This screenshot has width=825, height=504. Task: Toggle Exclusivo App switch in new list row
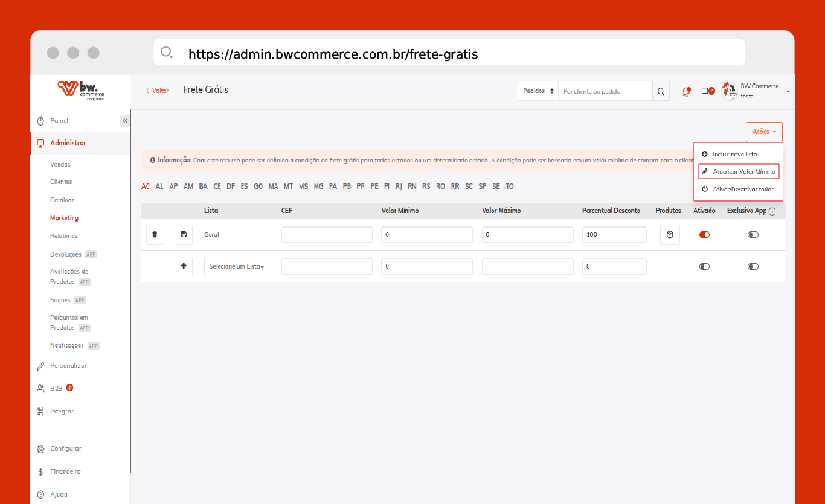pos(753,266)
